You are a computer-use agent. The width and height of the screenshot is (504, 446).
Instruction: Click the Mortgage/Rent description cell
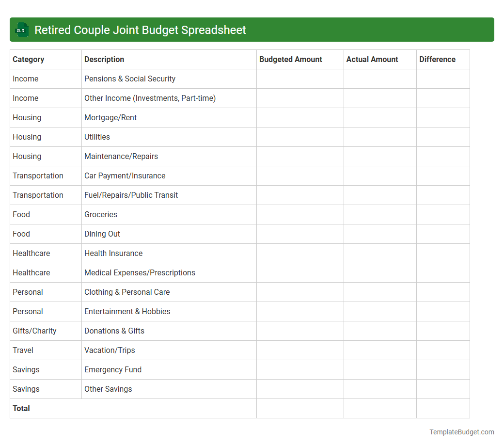coord(110,117)
